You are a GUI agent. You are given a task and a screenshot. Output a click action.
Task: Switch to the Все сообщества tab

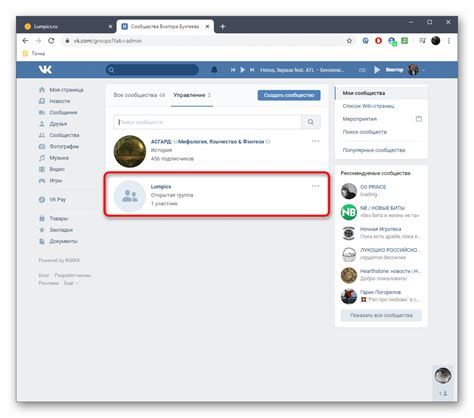(x=139, y=95)
